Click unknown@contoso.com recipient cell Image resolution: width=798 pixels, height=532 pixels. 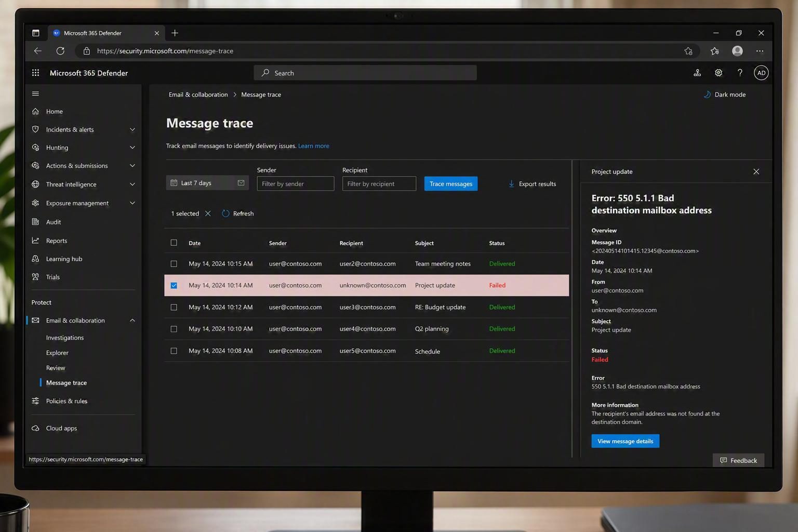(x=373, y=285)
